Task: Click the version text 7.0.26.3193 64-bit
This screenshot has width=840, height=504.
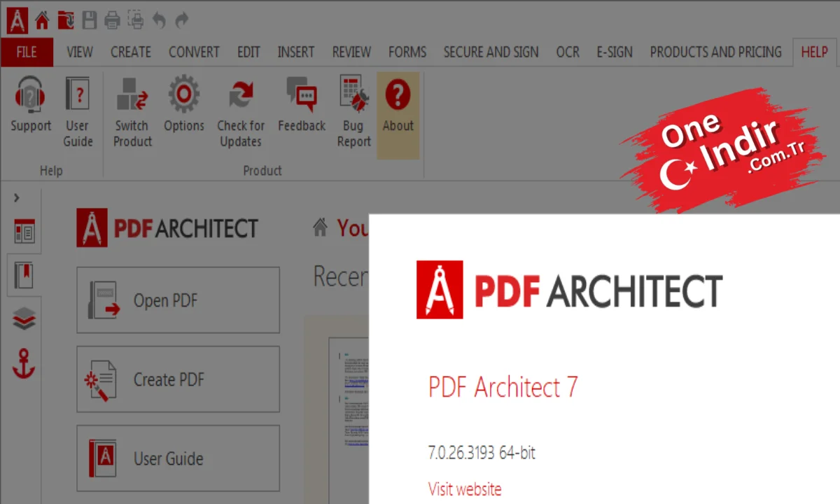Action: (482, 453)
